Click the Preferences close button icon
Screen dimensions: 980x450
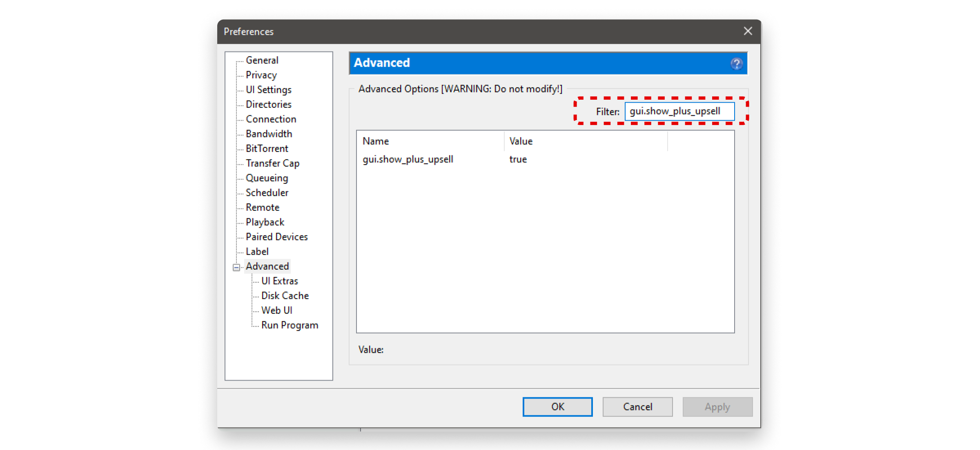[x=748, y=31]
